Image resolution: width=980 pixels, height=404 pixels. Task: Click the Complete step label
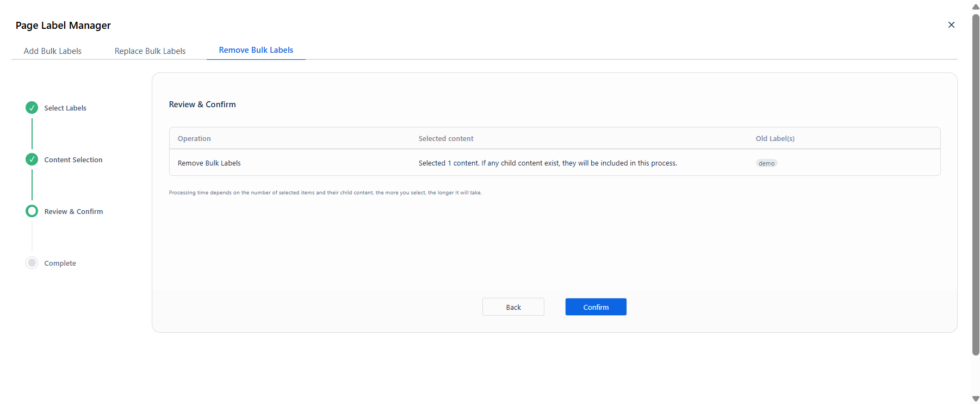coord(60,264)
